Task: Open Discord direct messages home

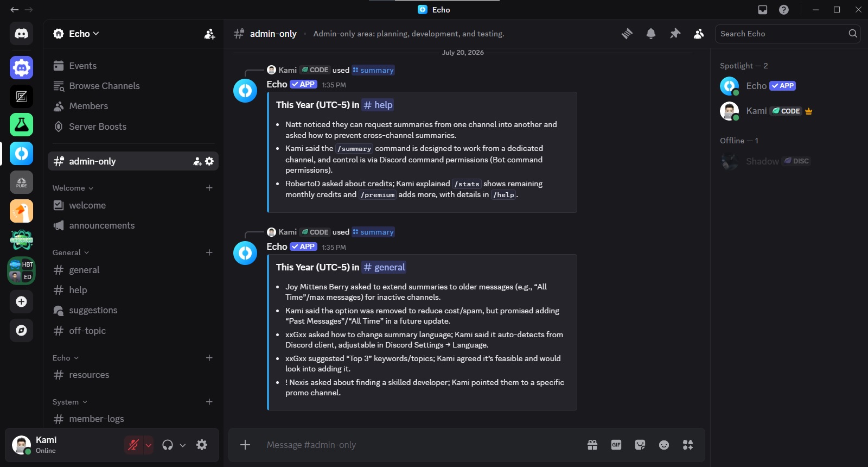Action: [21, 34]
